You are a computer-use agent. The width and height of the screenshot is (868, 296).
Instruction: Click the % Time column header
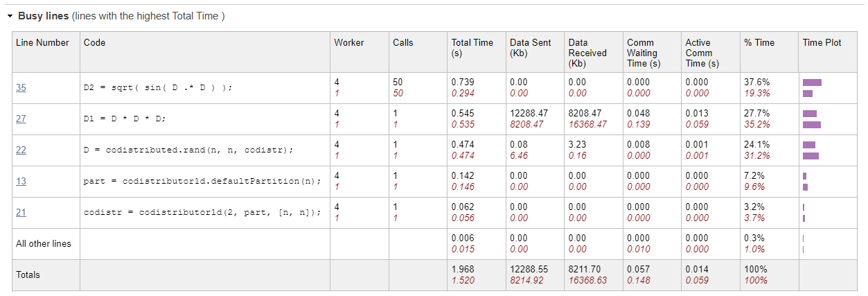tap(759, 43)
